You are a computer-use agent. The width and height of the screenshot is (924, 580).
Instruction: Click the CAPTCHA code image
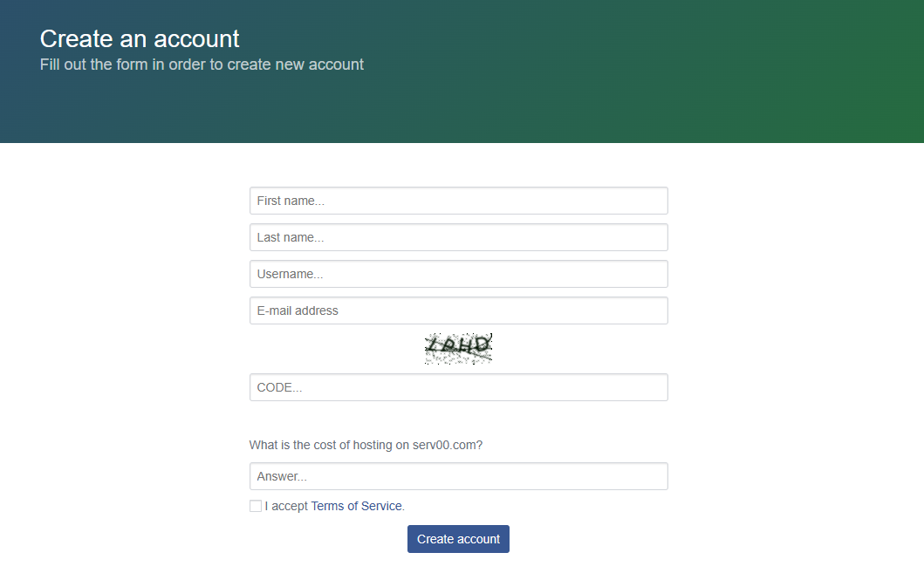[x=458, y=348]
